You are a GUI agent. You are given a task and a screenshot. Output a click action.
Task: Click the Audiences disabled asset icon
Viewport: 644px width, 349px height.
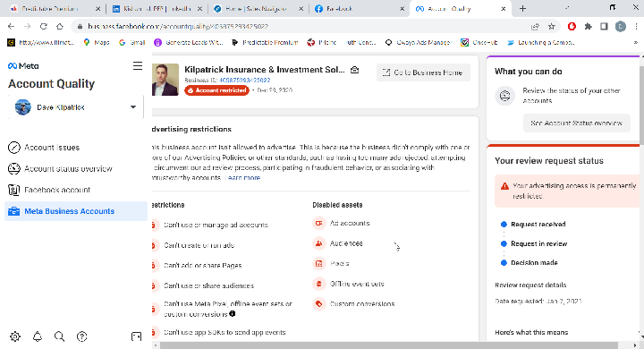pos(318,243)
